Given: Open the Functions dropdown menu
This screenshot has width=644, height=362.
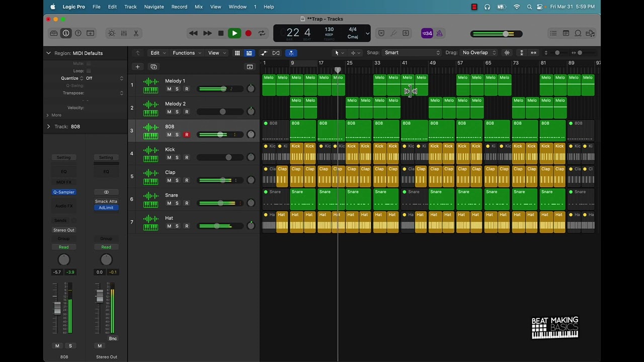Looking at the screenshot, I should [x=187, y=53].
